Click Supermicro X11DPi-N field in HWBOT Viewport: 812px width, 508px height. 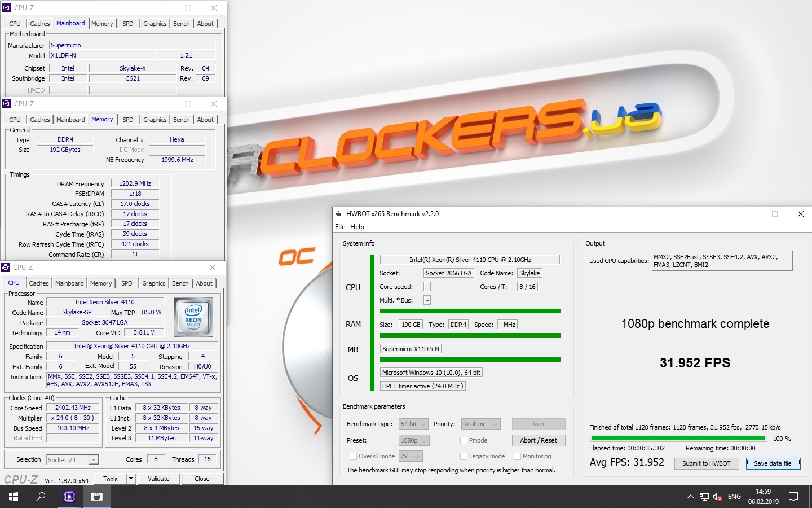(x=411, y=349)
